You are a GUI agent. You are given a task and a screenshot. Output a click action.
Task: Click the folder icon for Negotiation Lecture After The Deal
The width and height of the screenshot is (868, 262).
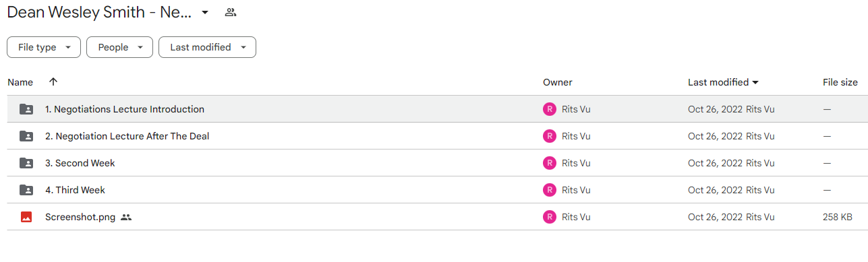pyautogui.click(x=26, y=136)
